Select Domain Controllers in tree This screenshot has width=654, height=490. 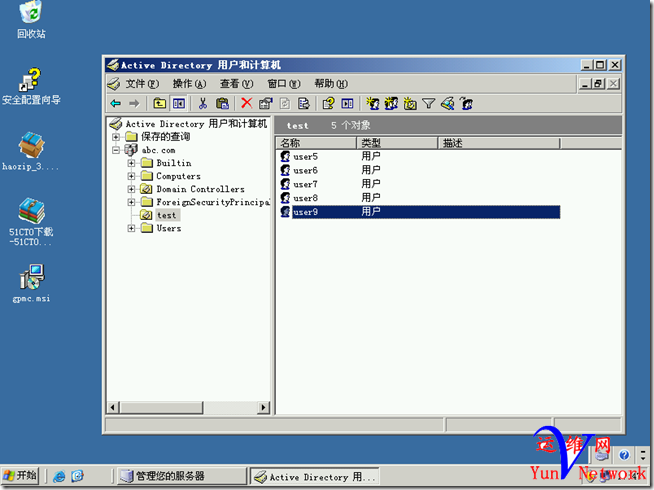pyautogui.click(x=200, y=189)
